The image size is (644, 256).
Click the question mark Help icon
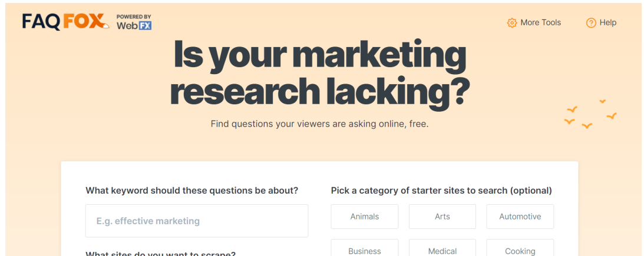point(591,23)
